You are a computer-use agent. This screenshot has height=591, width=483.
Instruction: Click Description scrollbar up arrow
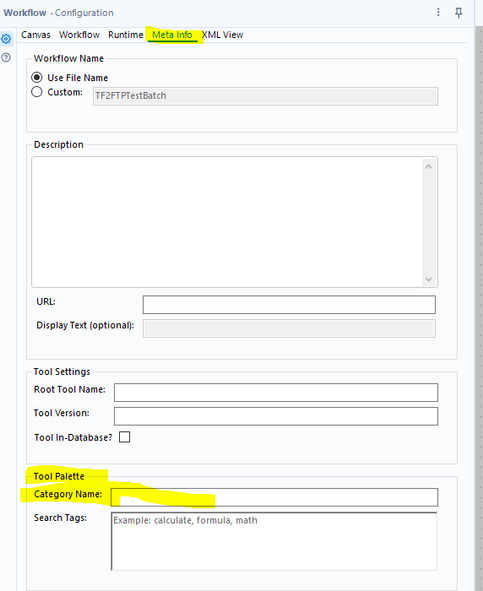tap(428, 166)
